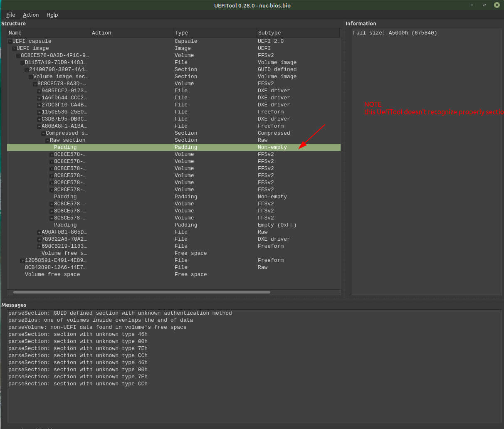Collapse the 24400798-3807-4A4 section node

pos(27,70)
